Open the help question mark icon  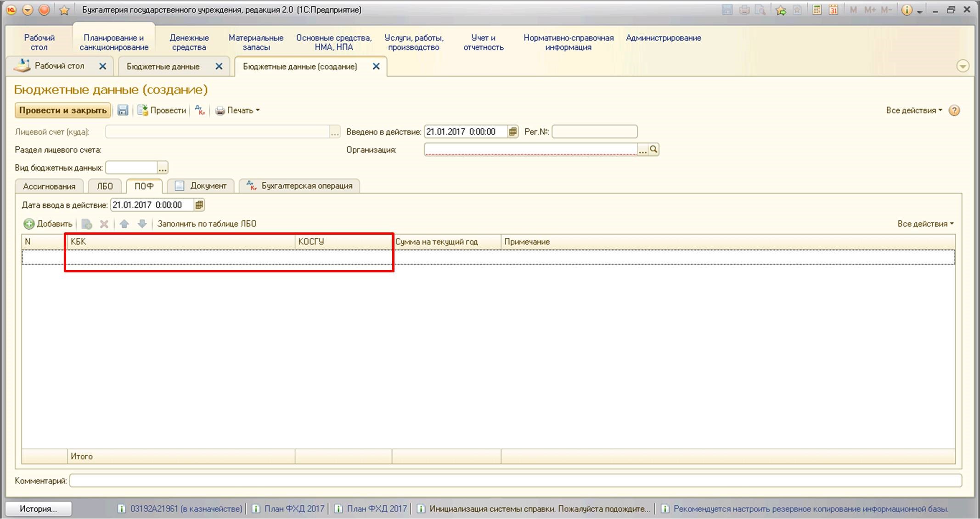coord(954,111)
